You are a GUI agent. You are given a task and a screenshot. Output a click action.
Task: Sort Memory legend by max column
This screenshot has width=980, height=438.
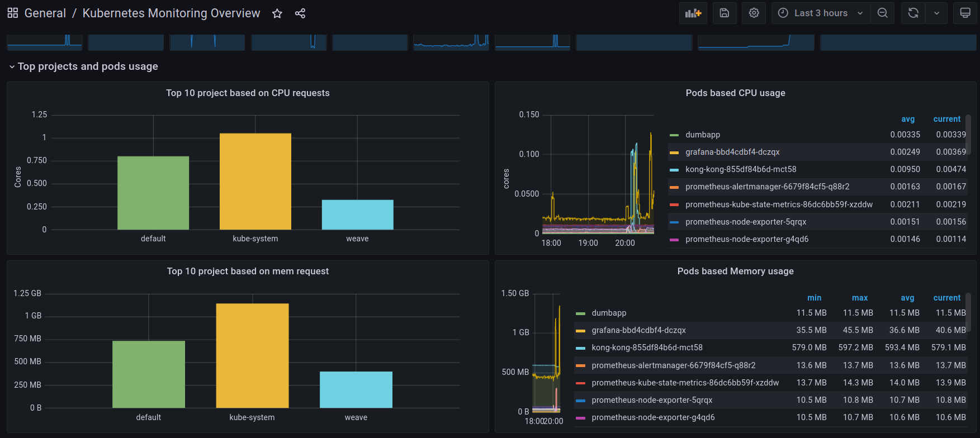(860, 298)
